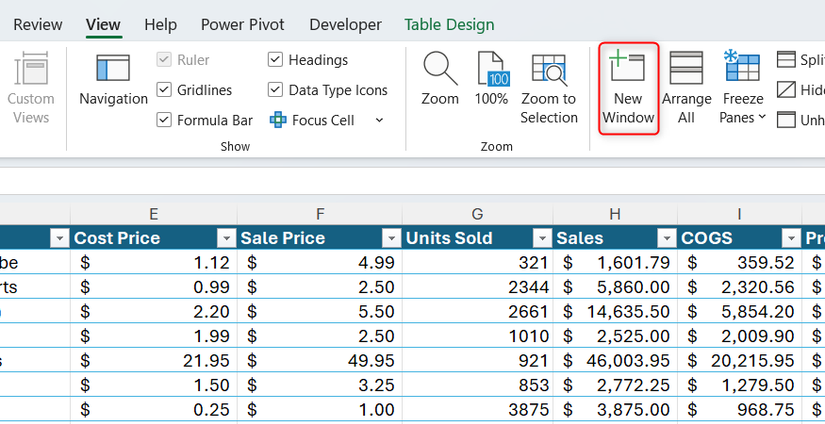Switch to the Developer tab
The height and width of the screenshot is (424, 825).
[345, 25]
